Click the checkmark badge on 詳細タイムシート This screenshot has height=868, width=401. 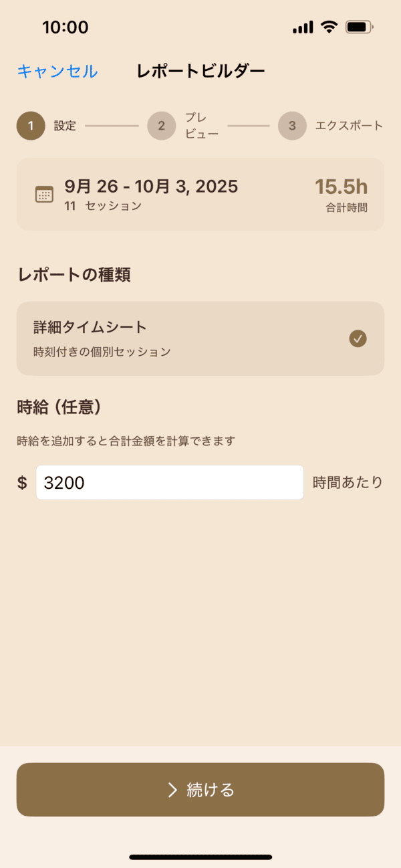click(x=358, y=339)
